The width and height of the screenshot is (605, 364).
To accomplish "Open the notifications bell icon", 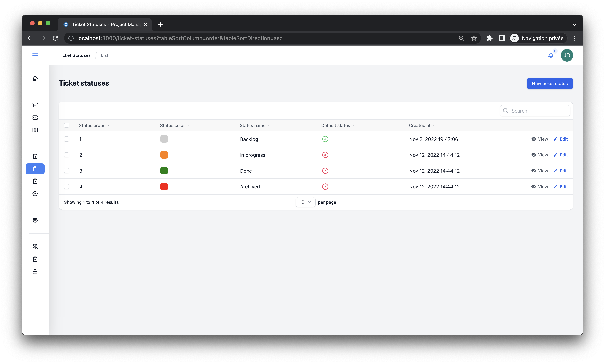I will tap(550, 55).
